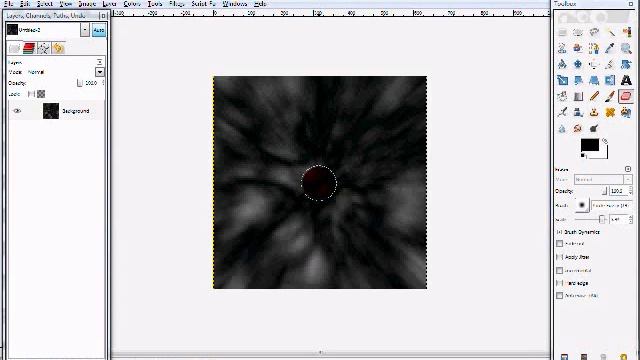
Task: Click the Auto button in Layers dock
Action: [x=99, y=30]
